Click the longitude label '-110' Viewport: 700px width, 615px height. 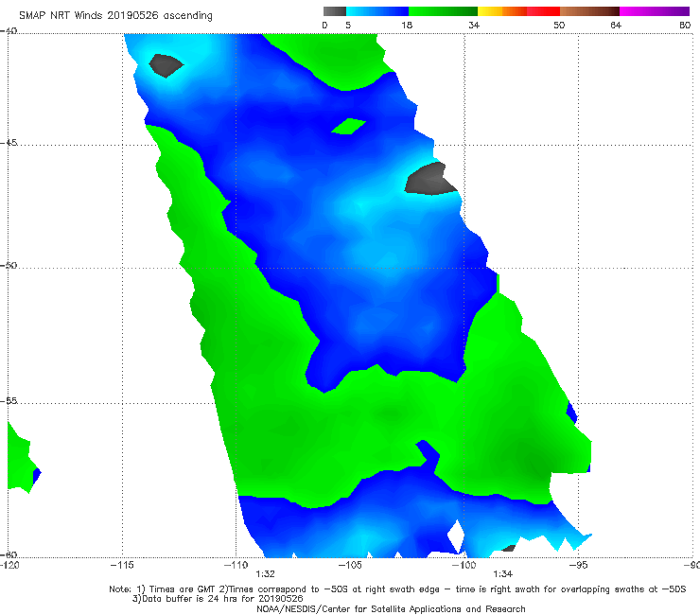(x=236, y=565)
